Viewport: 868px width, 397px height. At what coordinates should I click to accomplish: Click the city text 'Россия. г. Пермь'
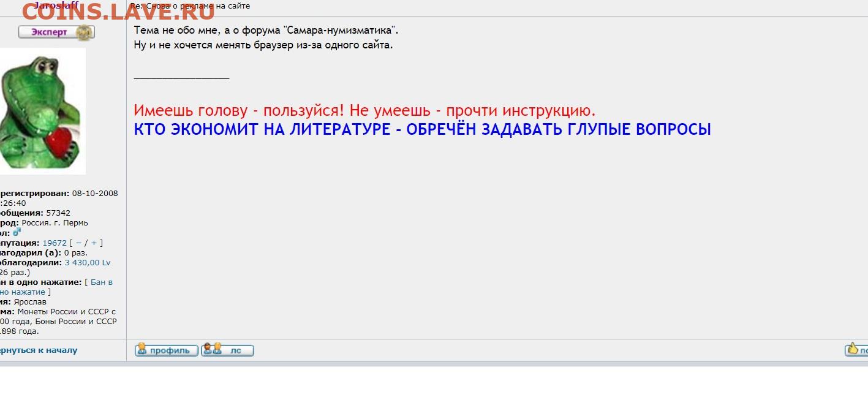(55, 222)
